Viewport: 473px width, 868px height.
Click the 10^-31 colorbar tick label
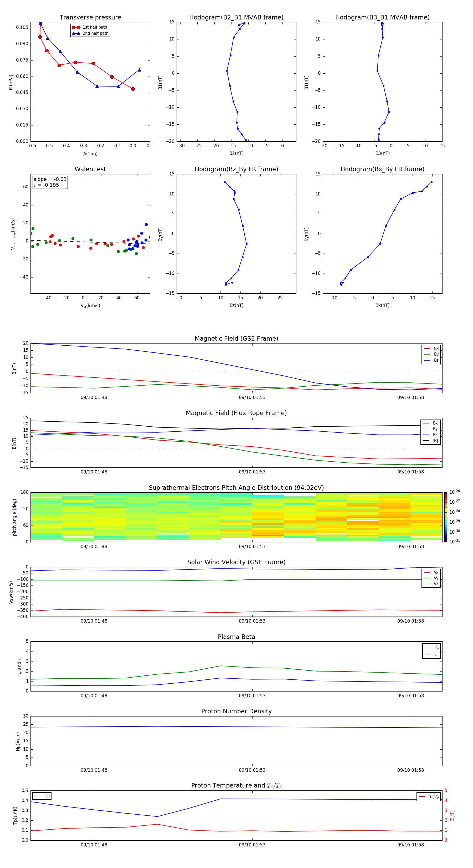455,542
